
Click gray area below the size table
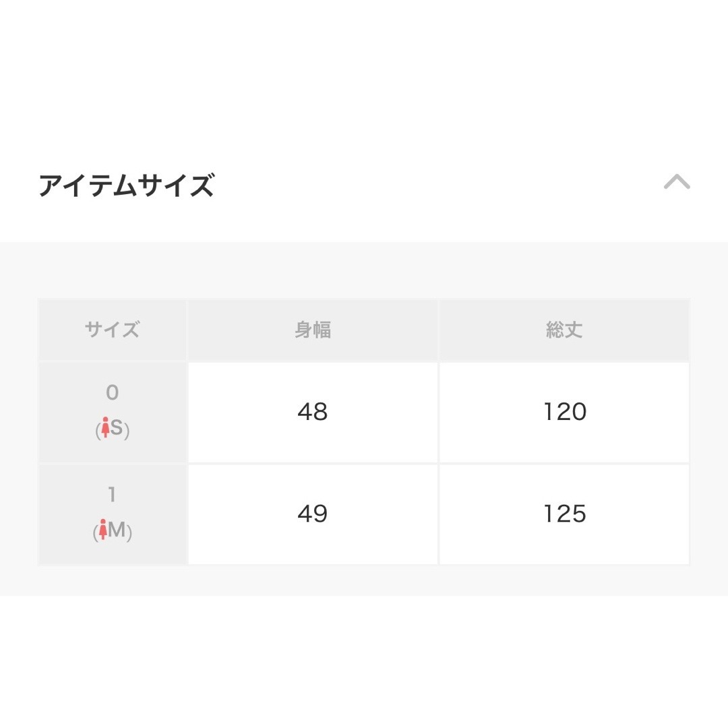(364, 581)
